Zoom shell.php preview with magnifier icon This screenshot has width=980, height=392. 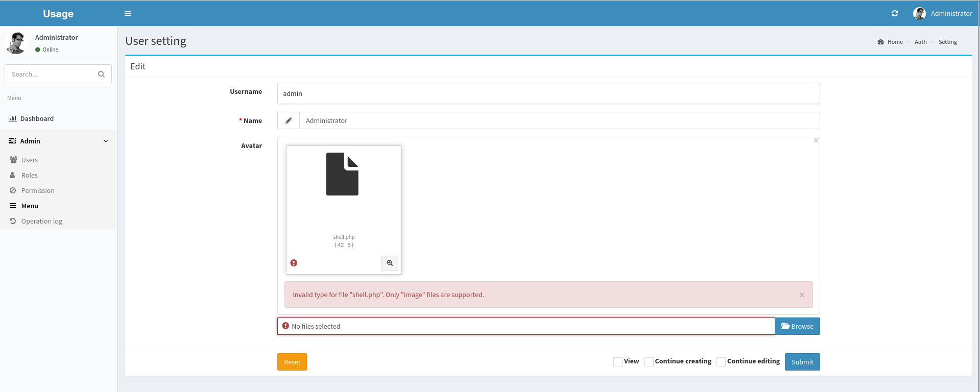[x=390, y=263]
